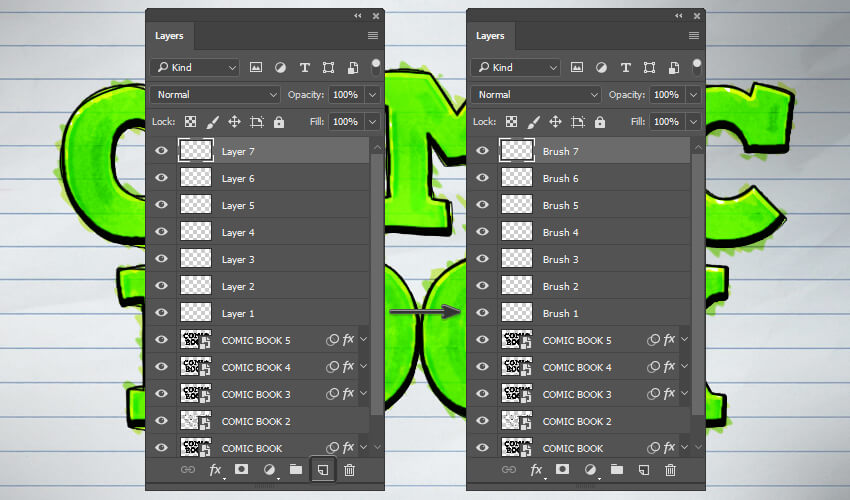The width and height of the screenshot is (850, 500).
Task: Toggle visibility of COMIC BOOK 4, left panel
Action: pos(162,367)
